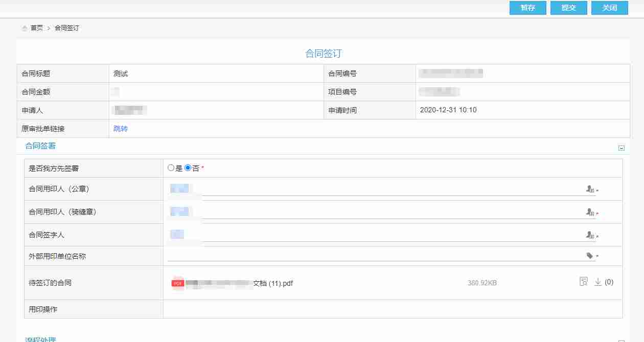Click the home icon in breadcrumb
The image size is (644, 342).
[x=25, y=28]
